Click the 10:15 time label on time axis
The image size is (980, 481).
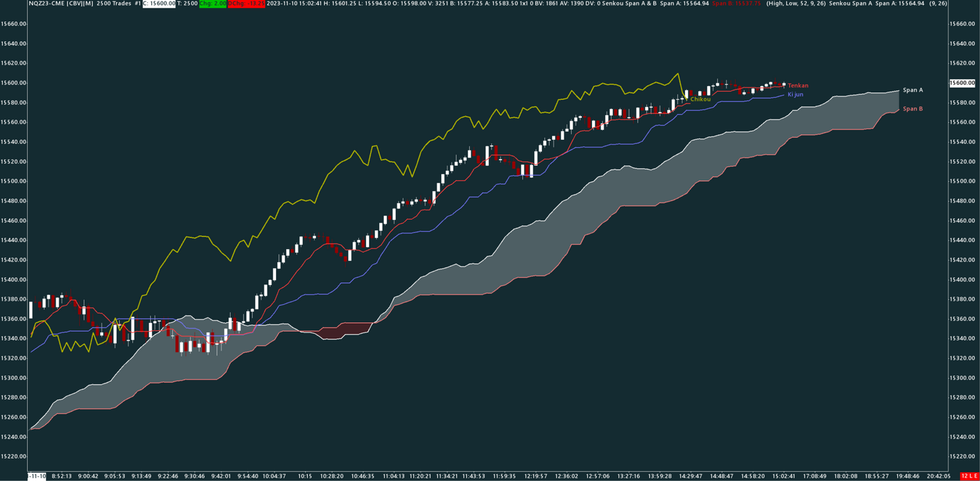click(305, 476)
